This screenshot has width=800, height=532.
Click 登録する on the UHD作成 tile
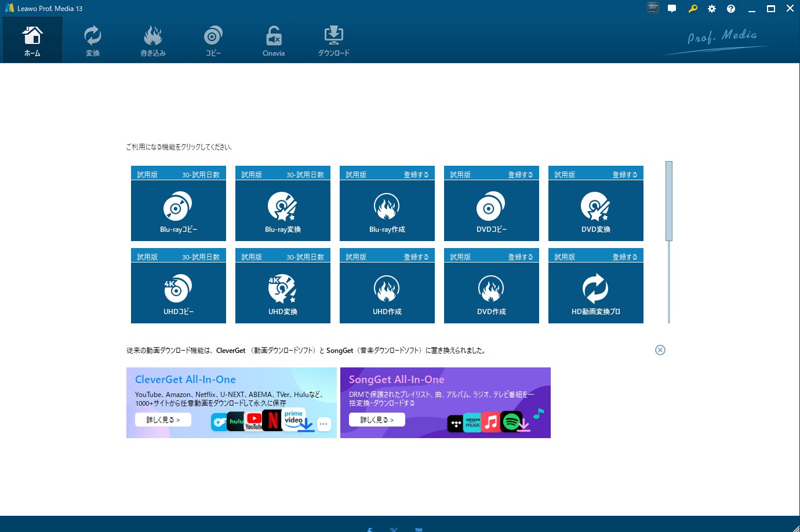click(x=416, y=257)
